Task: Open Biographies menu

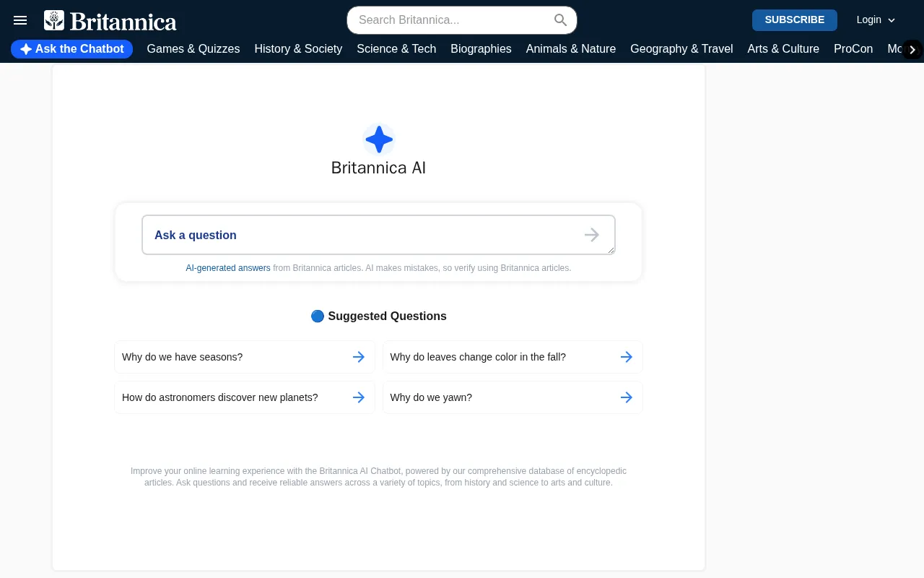Action: pos(481,49)
